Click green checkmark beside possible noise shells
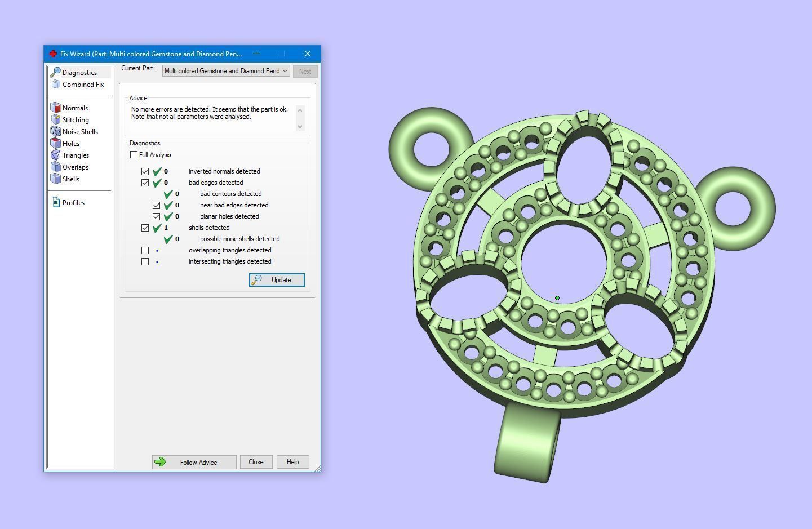812x529 pixels. (168, 239)
